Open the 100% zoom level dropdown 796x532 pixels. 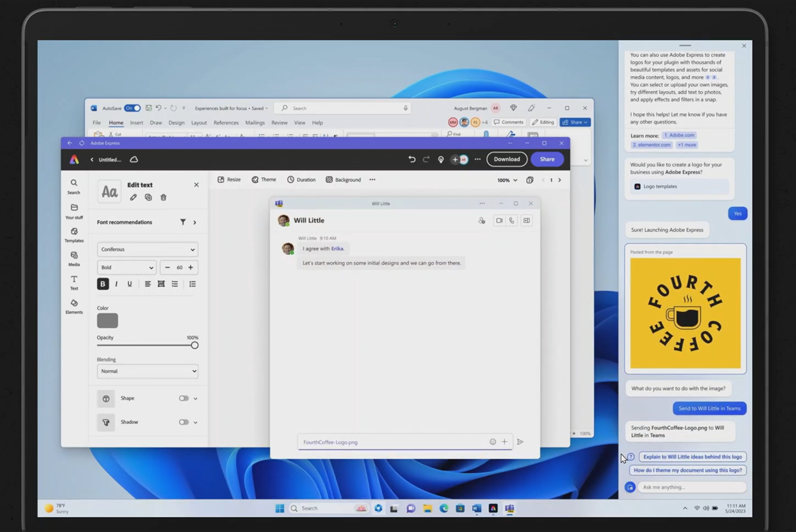507,180
